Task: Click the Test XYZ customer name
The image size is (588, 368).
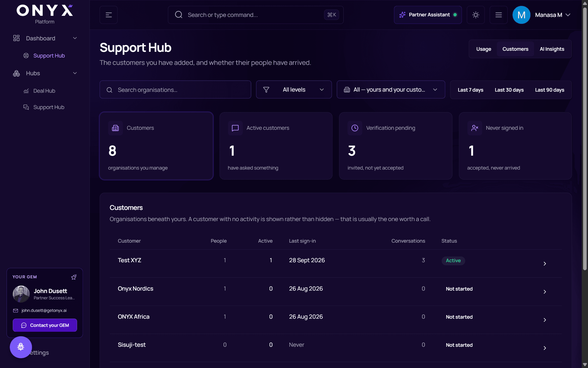Action: pos(130,260)
